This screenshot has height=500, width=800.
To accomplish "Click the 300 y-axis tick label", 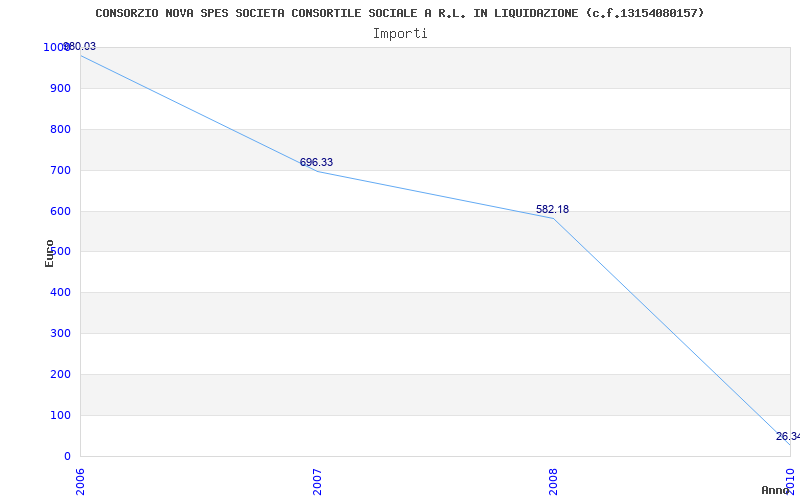I will pyautogui.click(x=60, y=333).
